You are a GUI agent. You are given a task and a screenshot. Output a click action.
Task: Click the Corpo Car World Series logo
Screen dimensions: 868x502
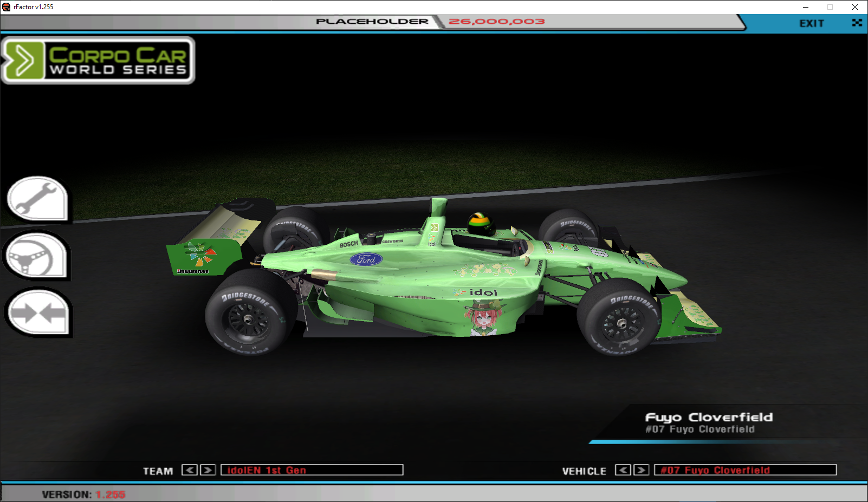pos(98,60)
